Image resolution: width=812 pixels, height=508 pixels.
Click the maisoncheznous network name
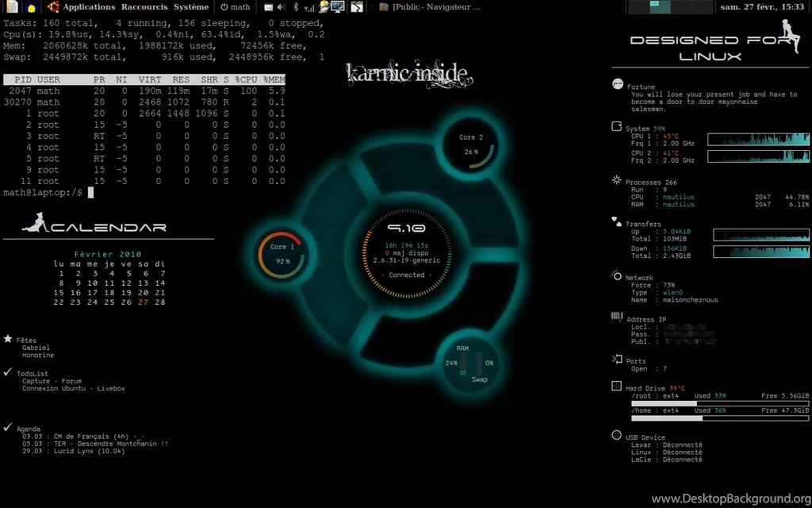[x=691, y=299]
